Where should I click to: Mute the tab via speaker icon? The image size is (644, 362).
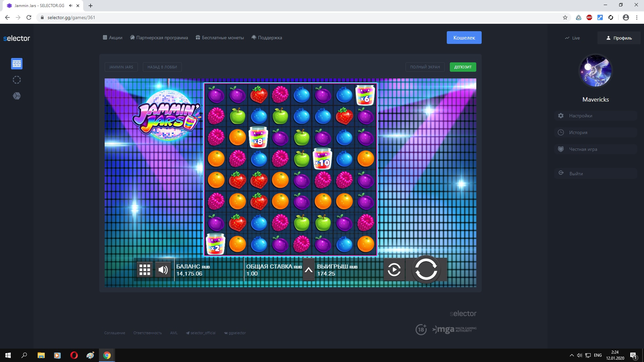[71, 6]
